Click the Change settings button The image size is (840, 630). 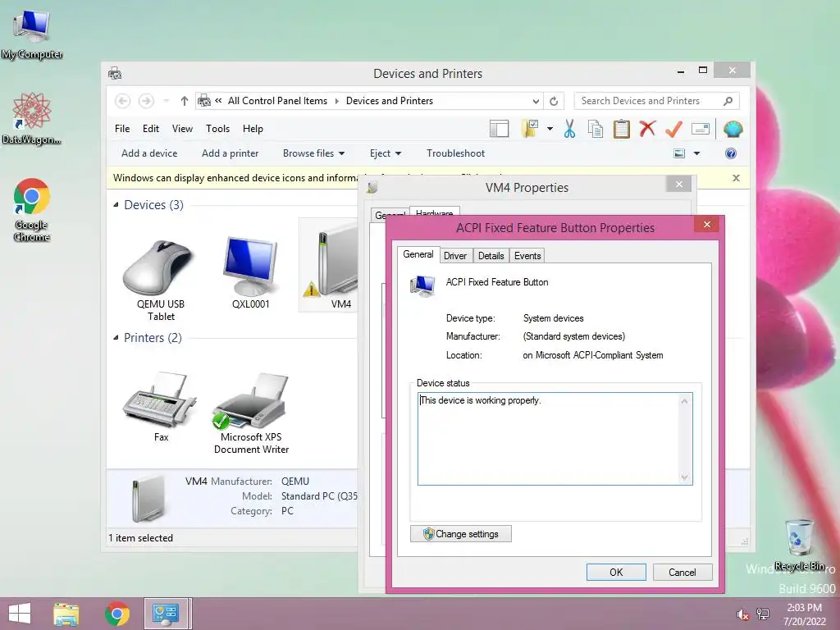coord(461,534)
